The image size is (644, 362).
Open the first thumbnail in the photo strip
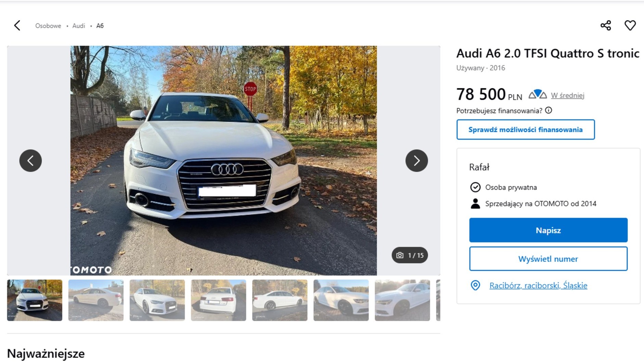tap(34, 300)
